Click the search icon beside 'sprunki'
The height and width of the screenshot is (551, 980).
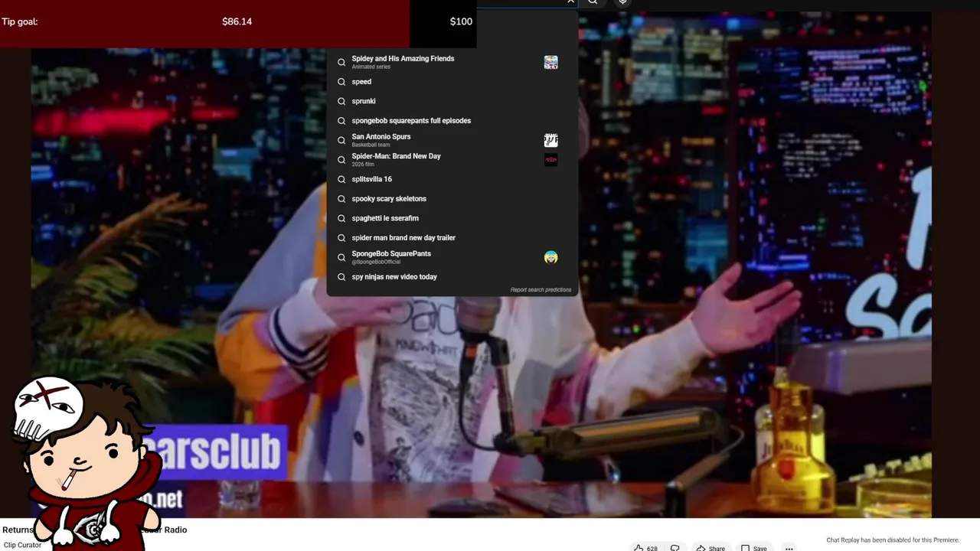coord(341,101)
